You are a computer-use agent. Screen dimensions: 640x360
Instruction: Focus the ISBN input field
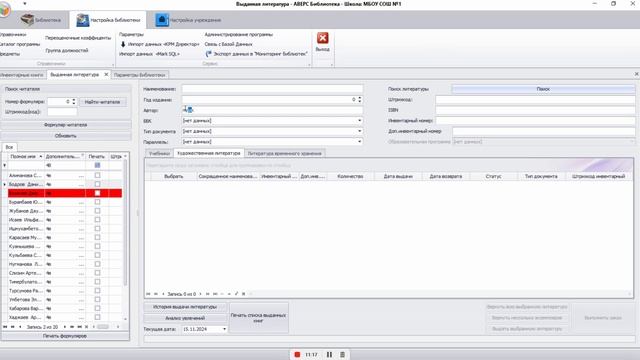(x=535, y=110)
